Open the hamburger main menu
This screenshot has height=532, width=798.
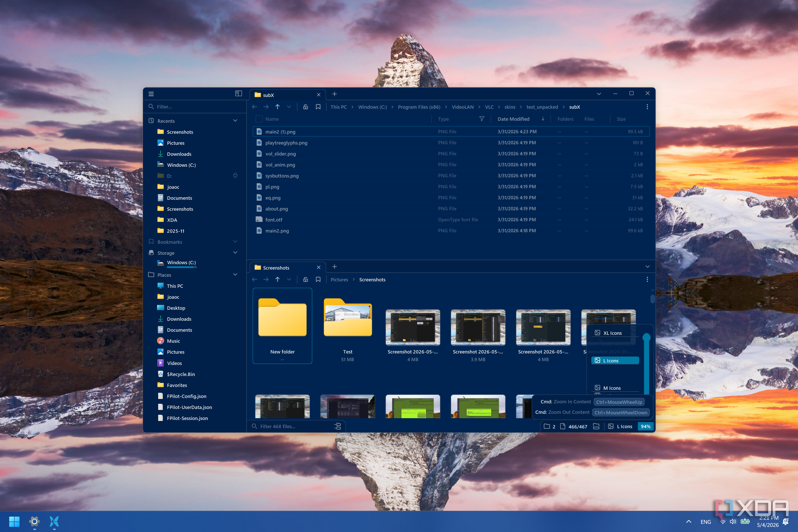(151, 94)
